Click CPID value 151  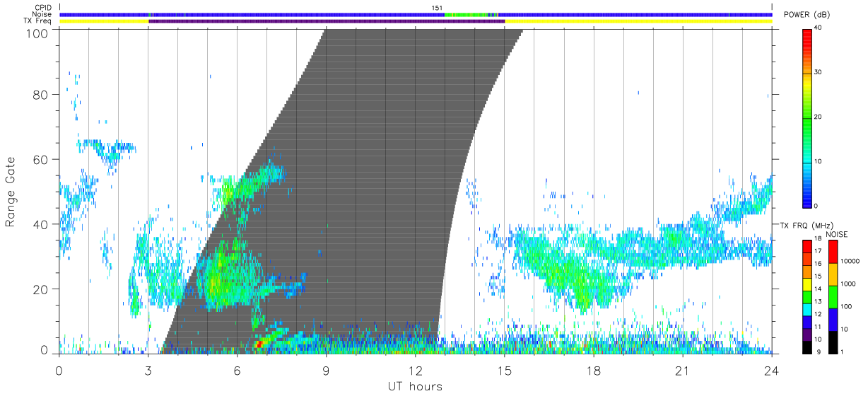pos(437,8)
